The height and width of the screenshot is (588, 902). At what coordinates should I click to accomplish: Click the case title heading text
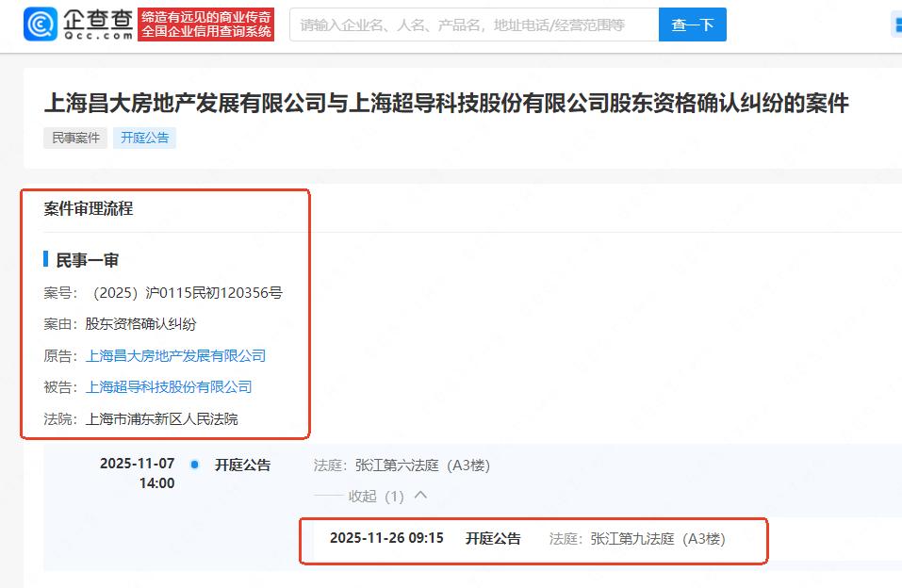447,104
